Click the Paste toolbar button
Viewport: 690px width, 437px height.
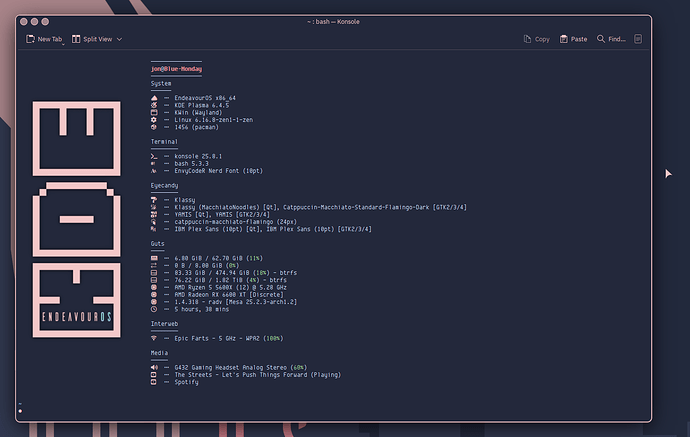tap(573, 39)
